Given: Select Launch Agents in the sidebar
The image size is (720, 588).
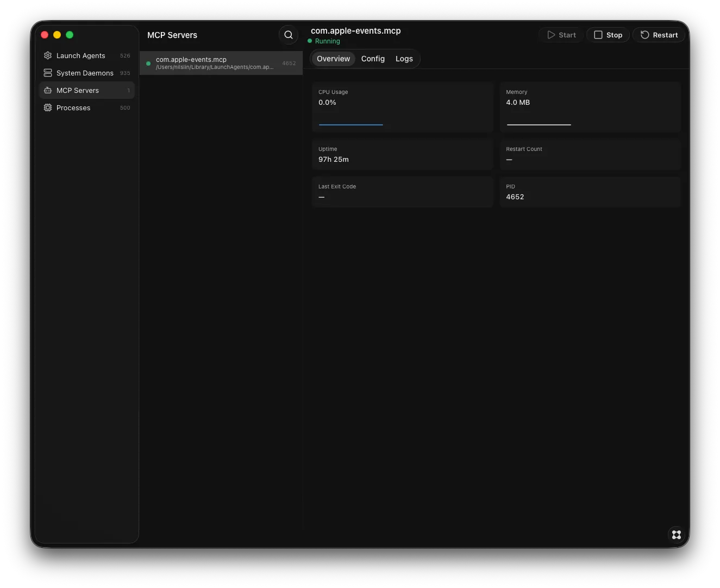Looking at the screenshot, I should click(87, 55).
